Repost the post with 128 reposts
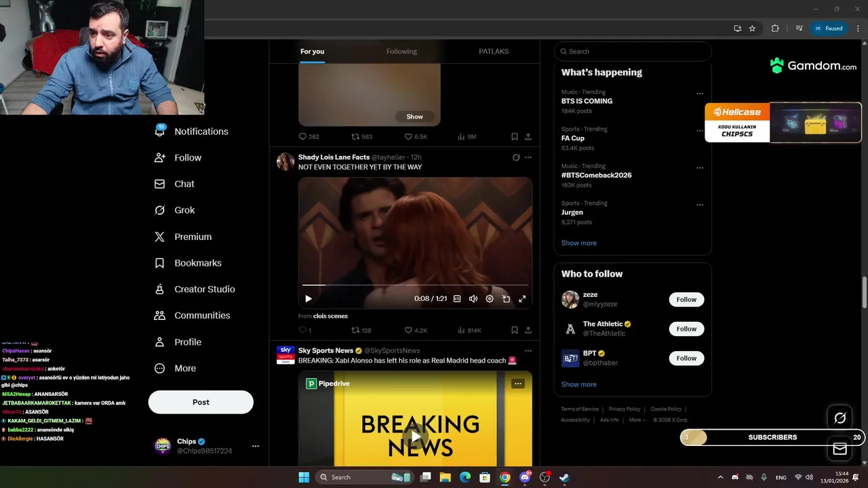Image resolution: width=868 pixels, height=488 pixels. point(361,330)
